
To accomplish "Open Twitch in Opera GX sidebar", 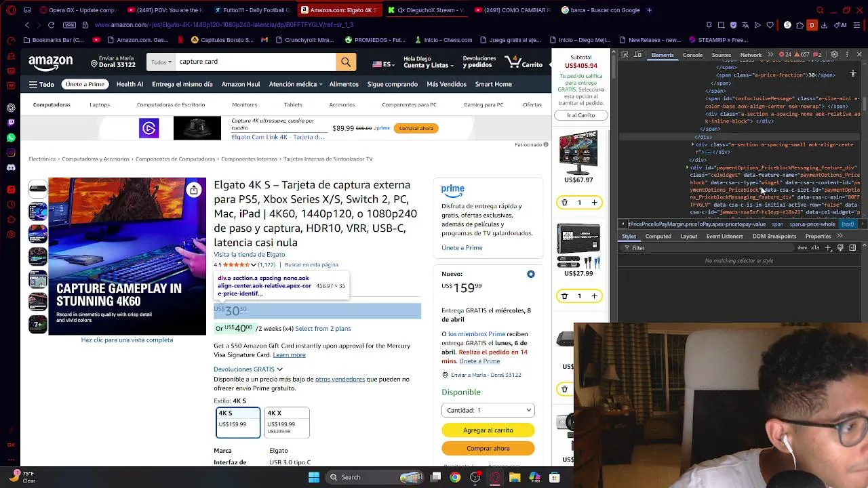I will pos(11,123).
